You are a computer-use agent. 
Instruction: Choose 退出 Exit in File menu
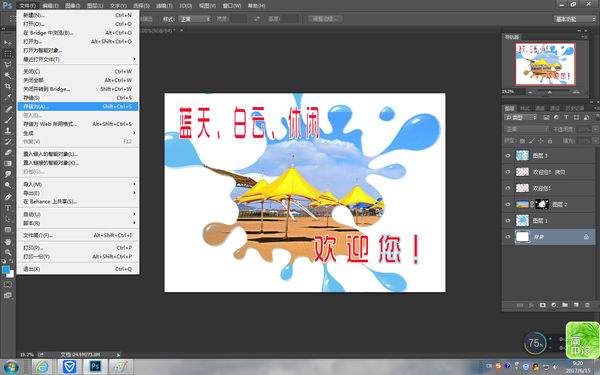point(78,269)
